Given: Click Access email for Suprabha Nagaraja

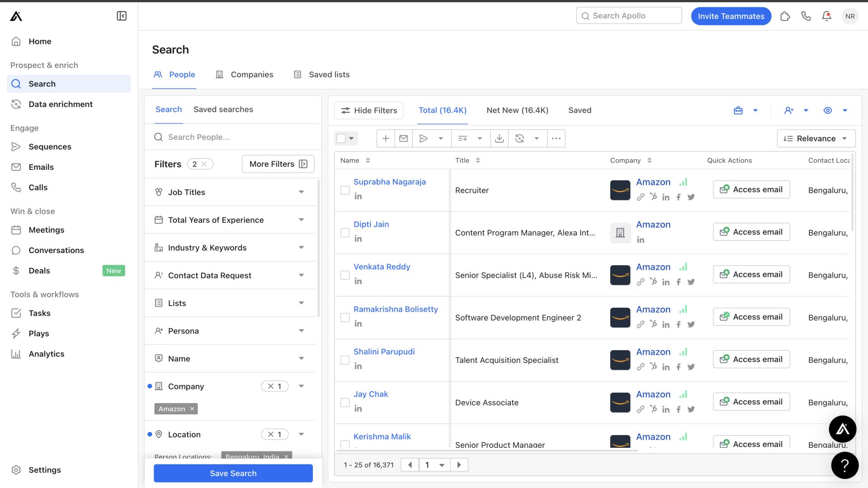Looking at the screenshot, I should click(751, 190).
